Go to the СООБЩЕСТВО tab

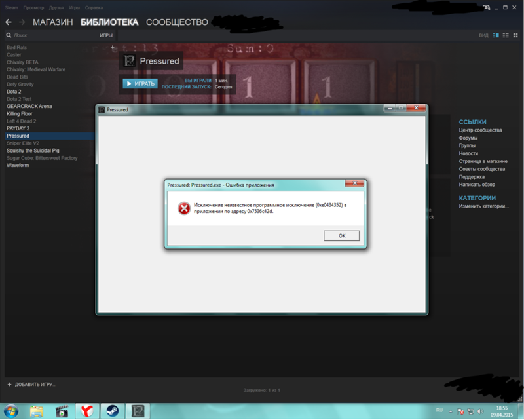tap(177, 22)
